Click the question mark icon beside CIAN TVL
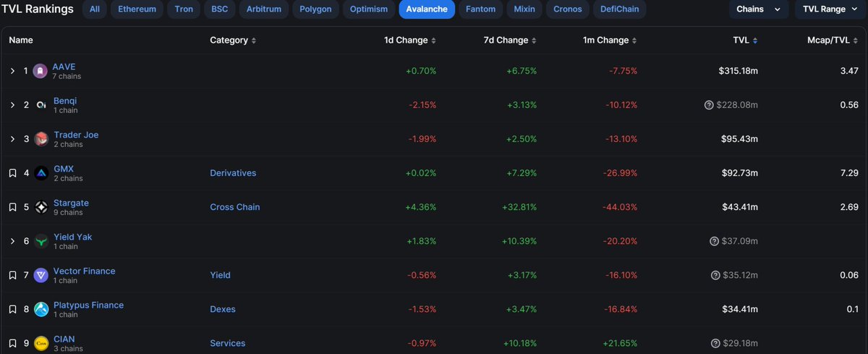The image size is (868, 354). (x=715, y=343)
